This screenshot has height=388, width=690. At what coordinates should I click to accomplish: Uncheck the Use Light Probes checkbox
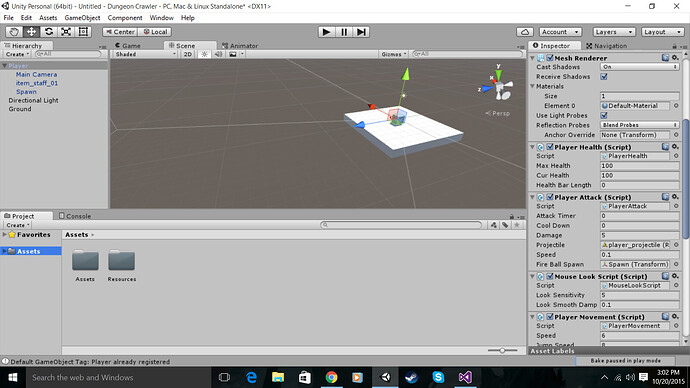pos(604,115)
